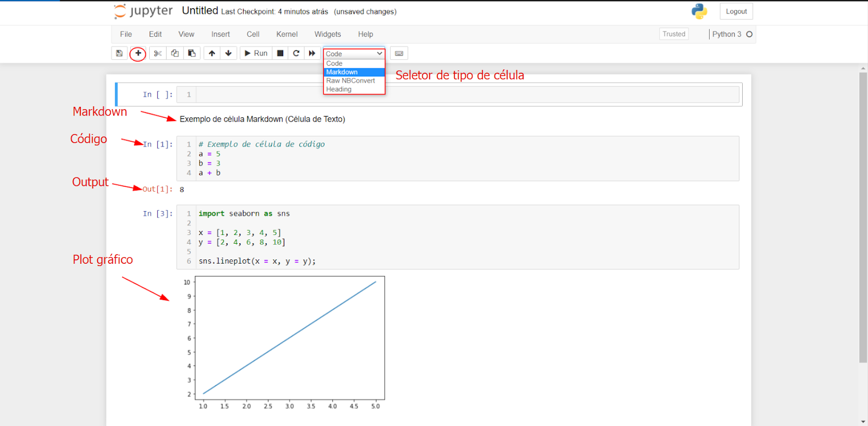
Task: Run the selected cell
Action: click(256, 53)
